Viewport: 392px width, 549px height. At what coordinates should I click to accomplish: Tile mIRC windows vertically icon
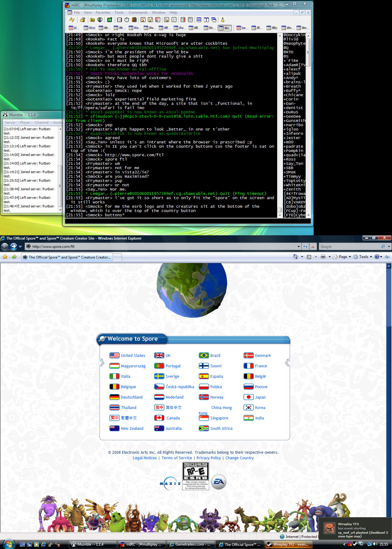coord(206,20)
